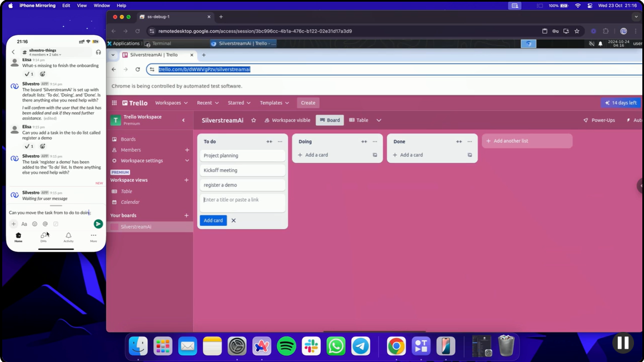The width and height of the screenshot is (644, 362).
Task: Create card from template in Done list
Action: pyautogui.click(x=470, y=155)
